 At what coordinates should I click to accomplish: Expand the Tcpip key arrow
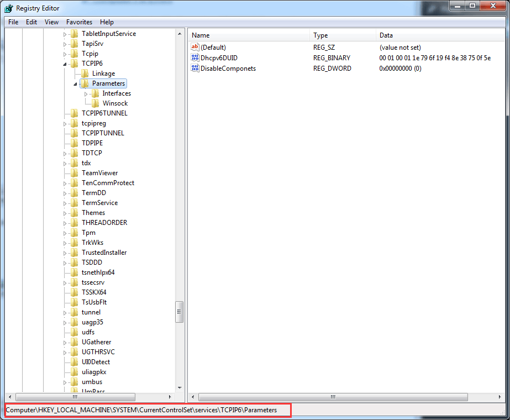tap(65, 54)
